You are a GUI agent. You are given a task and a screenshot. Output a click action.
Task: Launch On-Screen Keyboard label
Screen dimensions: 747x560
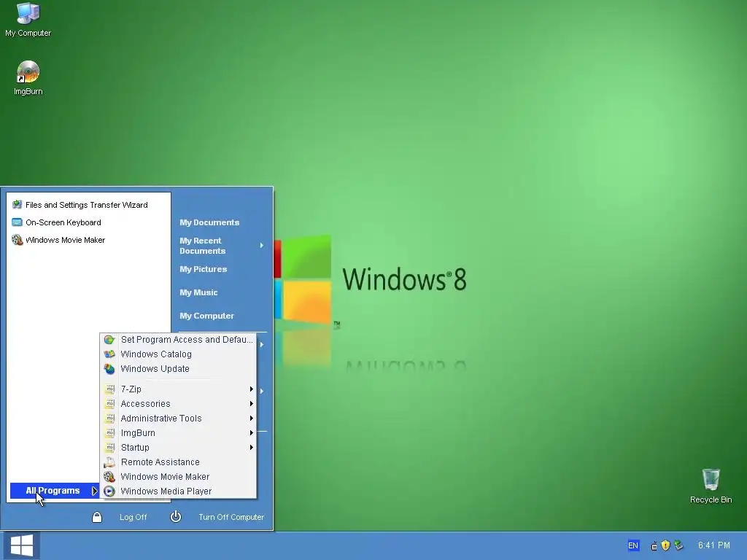(63, 222)
